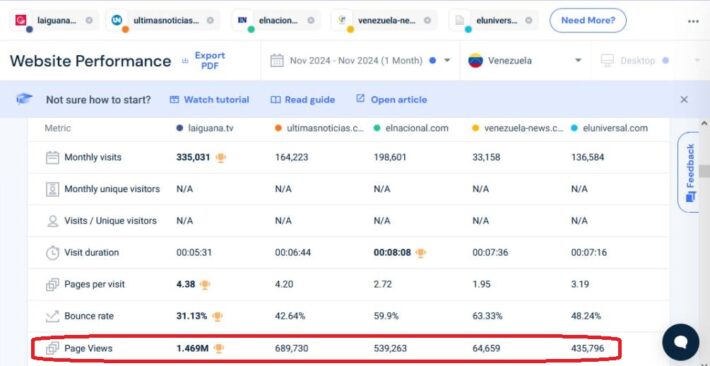Remove venezuela-news site chip
710x366 pixels.
click(427, 20)
